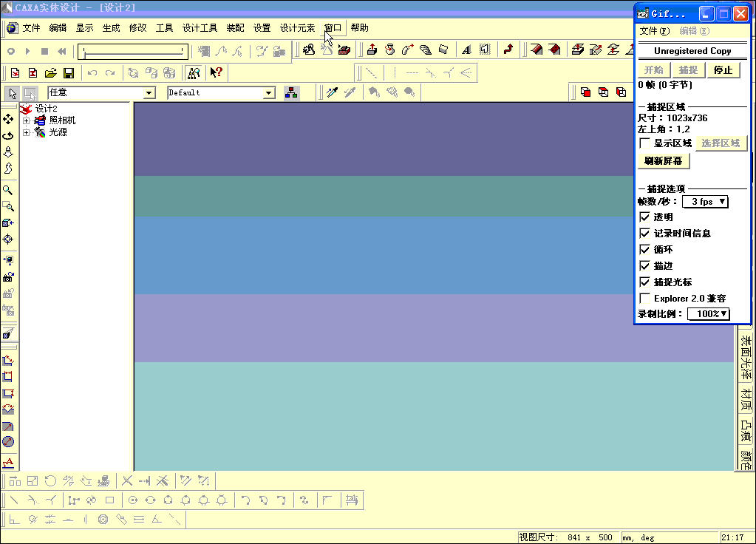Open the 3 fps frame rate dropdown

pos(705,202)
